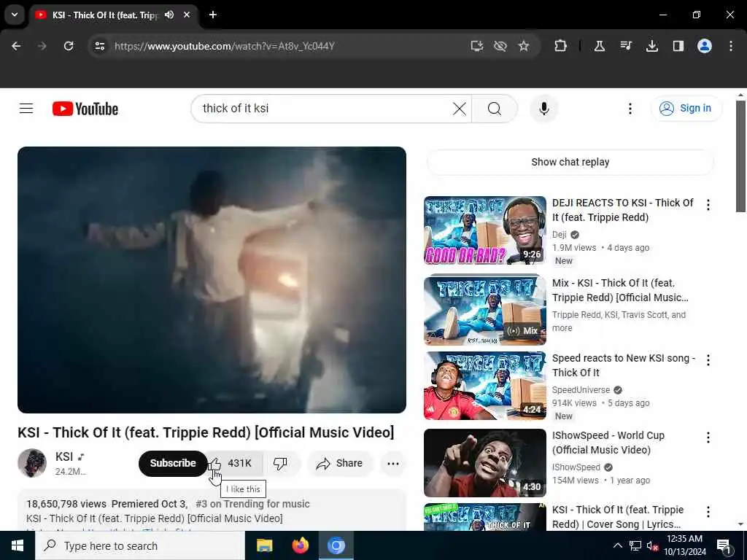The height and width of the screenshot is (560, 747).
Task: Focus the YouTube search field
Action: 324,109
